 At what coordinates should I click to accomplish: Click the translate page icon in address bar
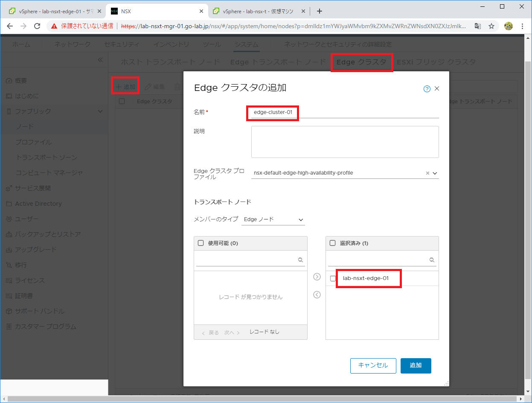pos(478,26)
